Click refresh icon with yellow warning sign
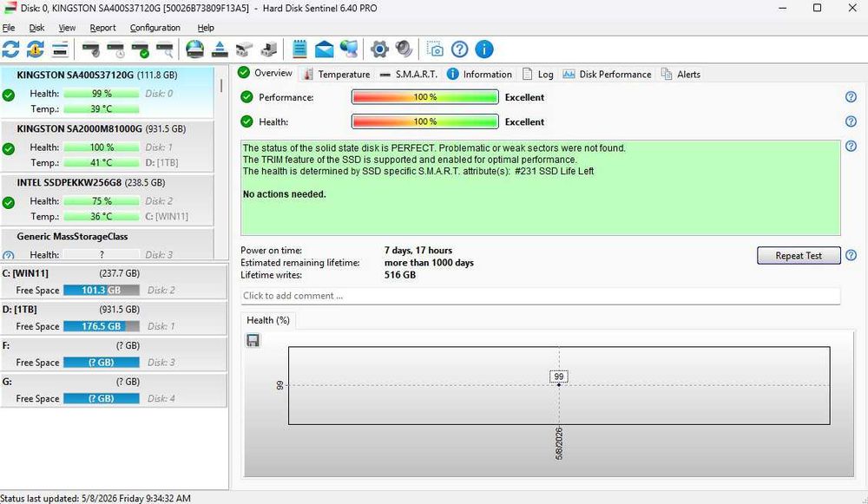868x504 pixels. coord(36,49)
